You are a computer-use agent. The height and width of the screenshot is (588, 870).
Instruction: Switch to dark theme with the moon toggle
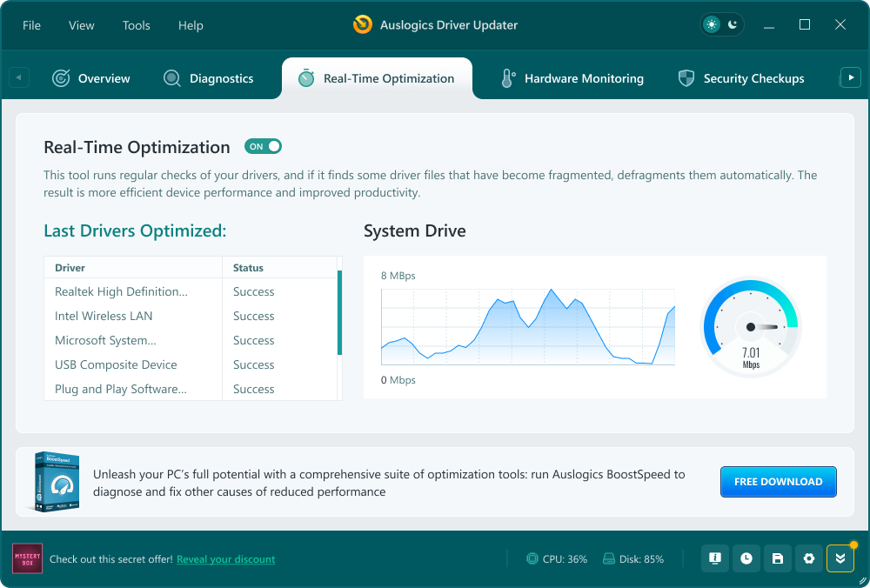pyautogui.click(x=732, y=25)
